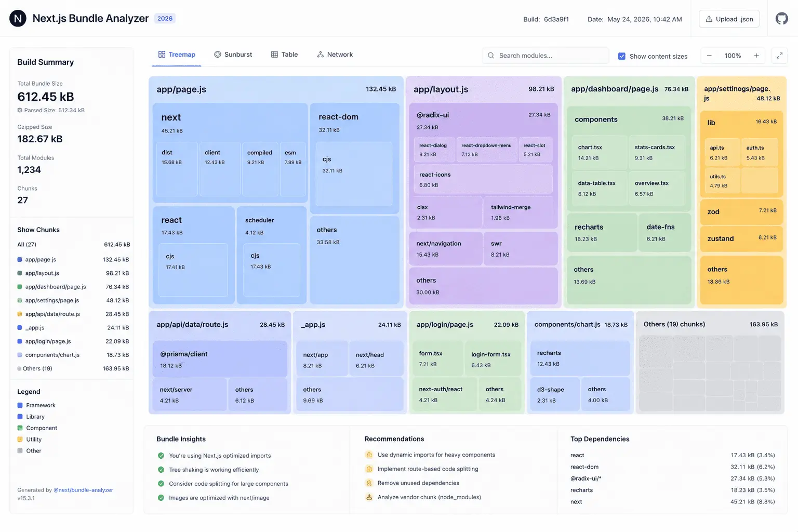Toggle the app/layout.js chunk in sidebar
The image size is (798, 532).
73,273
